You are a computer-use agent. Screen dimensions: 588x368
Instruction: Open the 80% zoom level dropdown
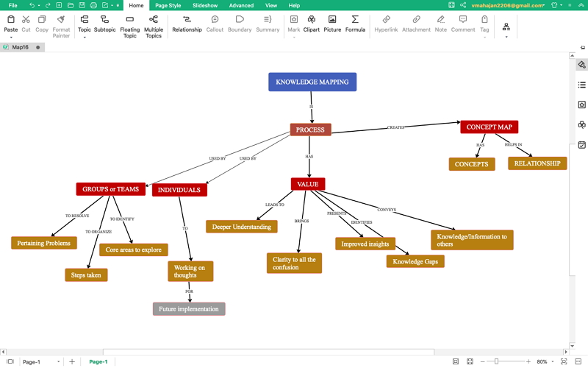tap(553, 361)
